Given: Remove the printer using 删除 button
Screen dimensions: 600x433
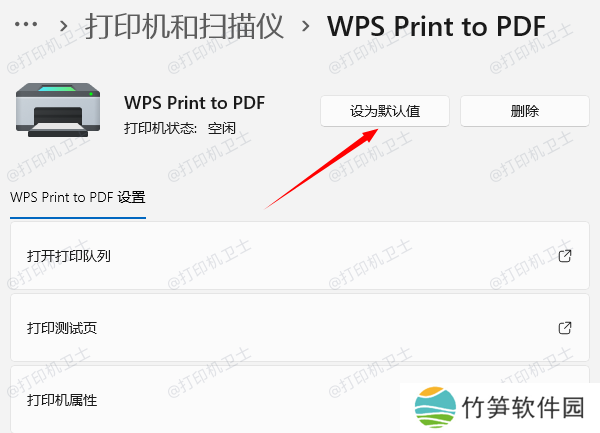Looking at the screenshot, I should click(x=525, y=111).
